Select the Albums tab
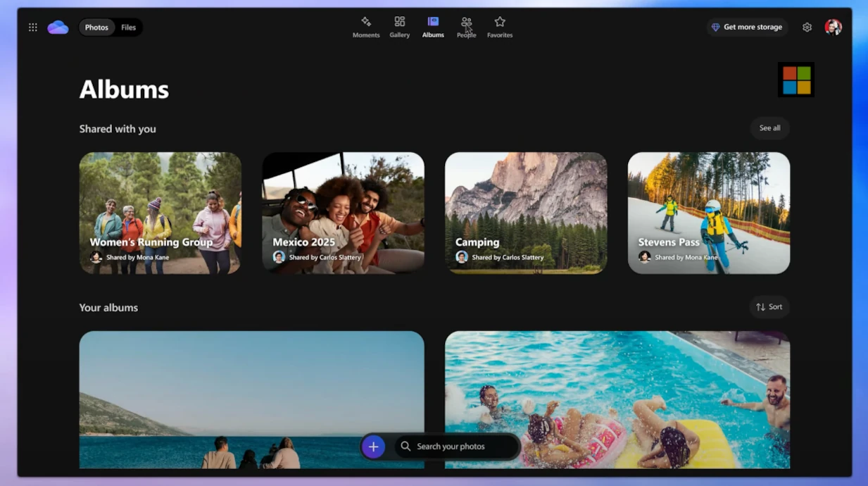The image size is (868, 486). point(433,27)
